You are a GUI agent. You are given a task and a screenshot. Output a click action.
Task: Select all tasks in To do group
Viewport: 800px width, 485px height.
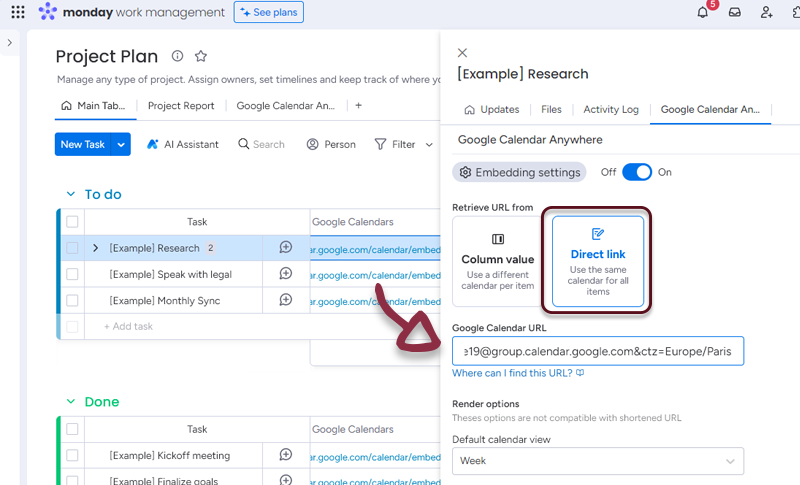(x=72, y=222)
